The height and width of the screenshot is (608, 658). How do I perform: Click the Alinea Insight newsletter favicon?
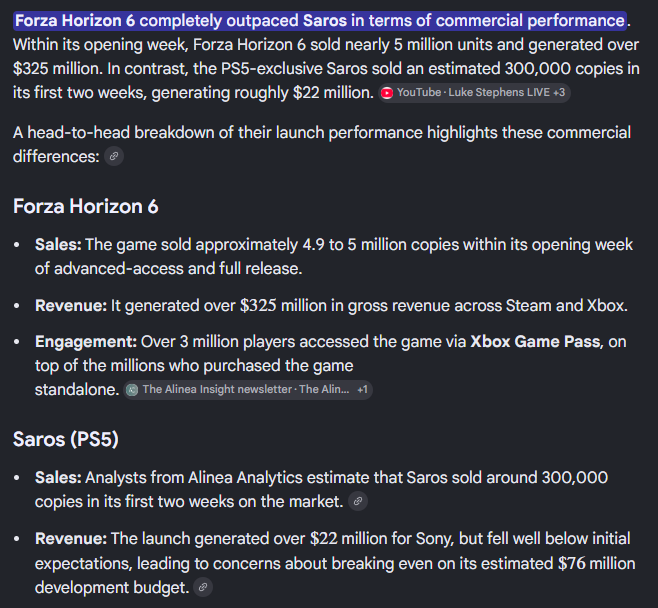(132, 390)
